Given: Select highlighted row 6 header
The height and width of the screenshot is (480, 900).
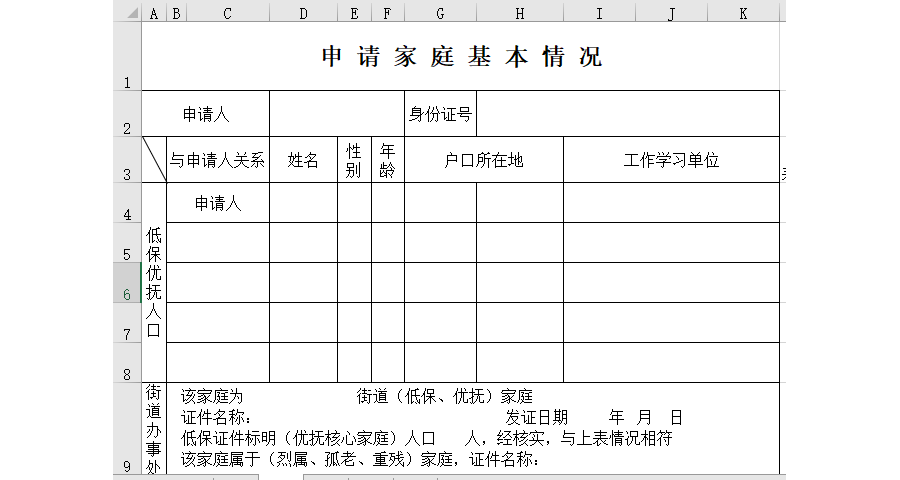Looking at the screenshot, I should click(127, 283).
